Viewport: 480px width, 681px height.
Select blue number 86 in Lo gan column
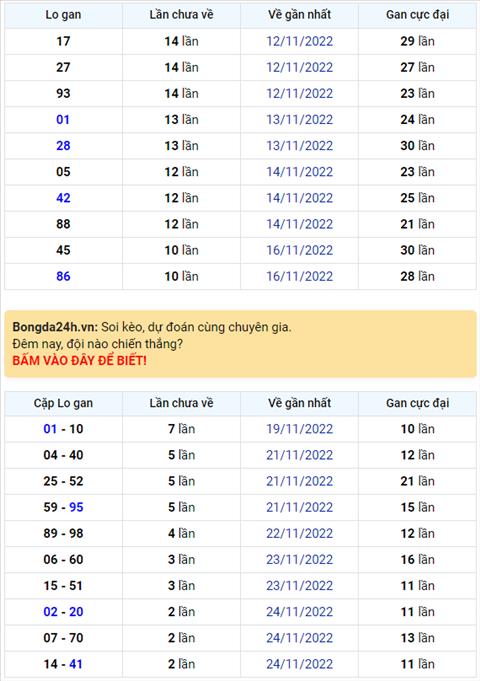pos(63,276)
